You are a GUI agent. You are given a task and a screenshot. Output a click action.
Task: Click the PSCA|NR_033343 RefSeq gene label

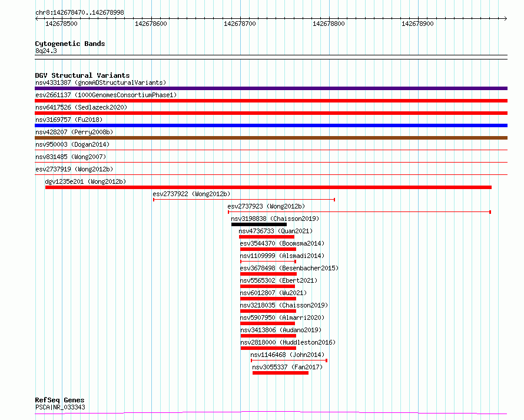click(x=60, y=407)
